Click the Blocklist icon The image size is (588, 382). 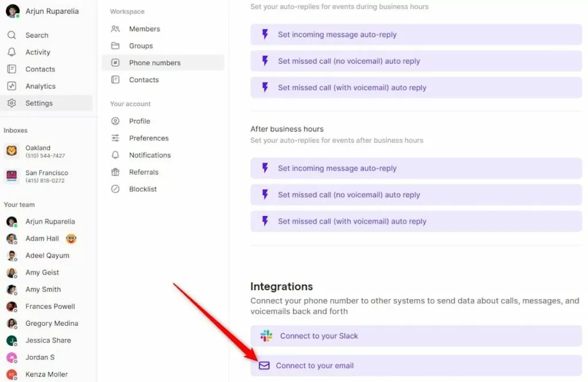click(x=115, y=189)
